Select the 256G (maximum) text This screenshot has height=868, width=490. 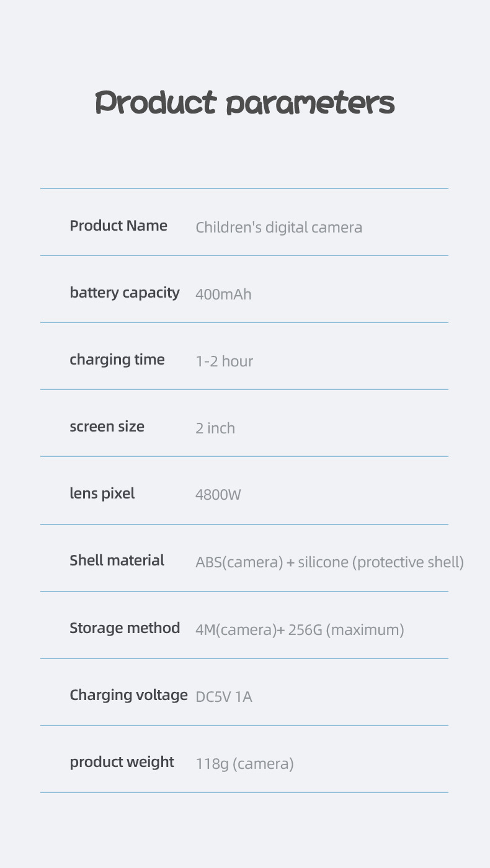coord(346,630)
